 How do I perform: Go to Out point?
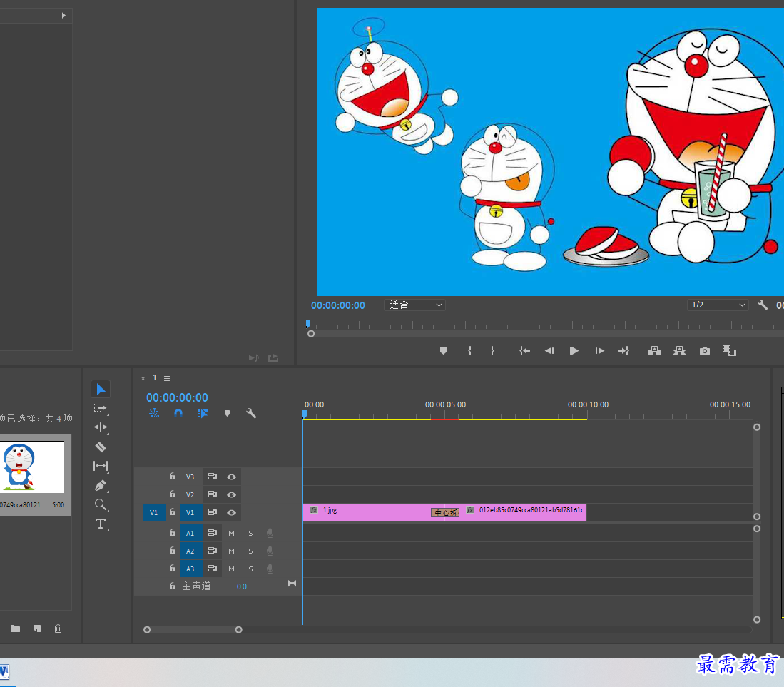click(x=623, y=351)
